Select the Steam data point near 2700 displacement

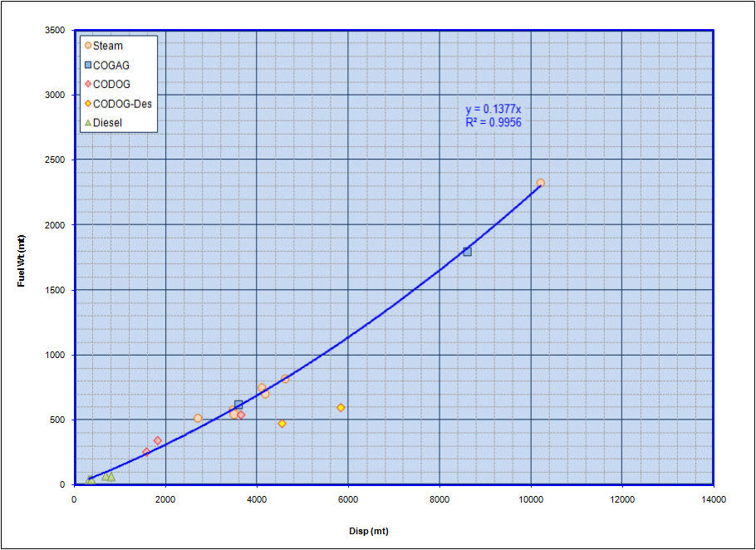click(x=198, y=418)
